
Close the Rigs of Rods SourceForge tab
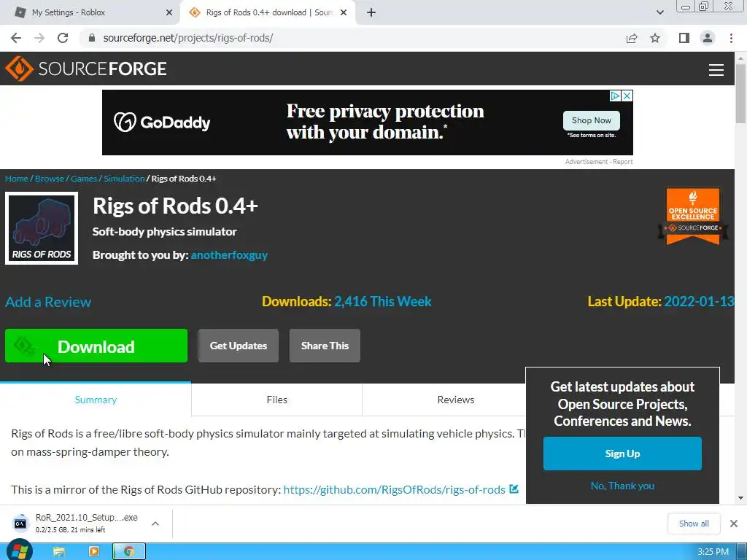(344, 12)
